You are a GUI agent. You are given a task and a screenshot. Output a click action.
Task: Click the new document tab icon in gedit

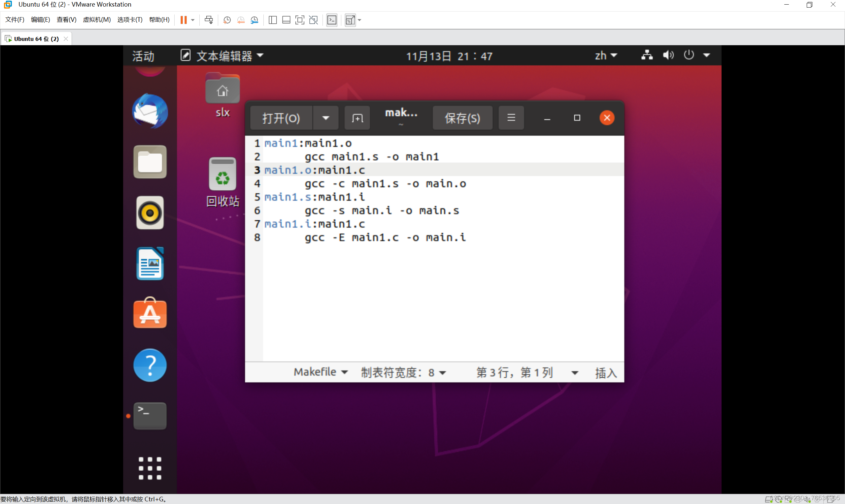coord(357,118)
